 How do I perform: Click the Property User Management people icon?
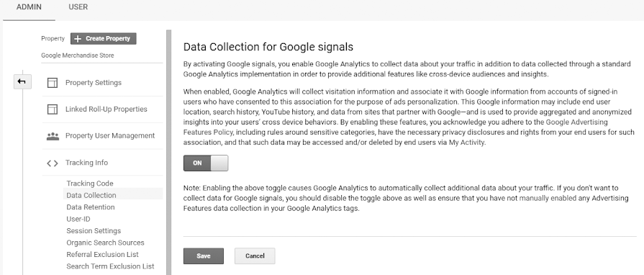[53, 136]
